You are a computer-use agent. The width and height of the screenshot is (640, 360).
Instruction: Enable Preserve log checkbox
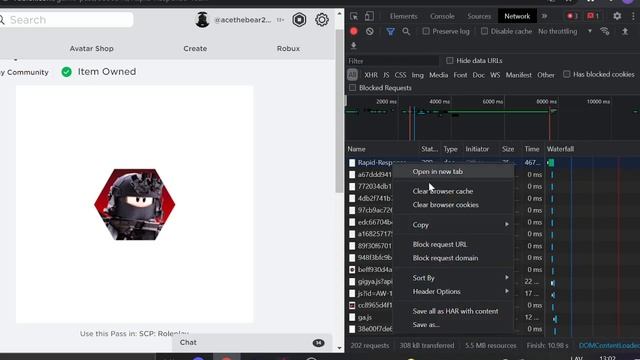click(426, 31)
